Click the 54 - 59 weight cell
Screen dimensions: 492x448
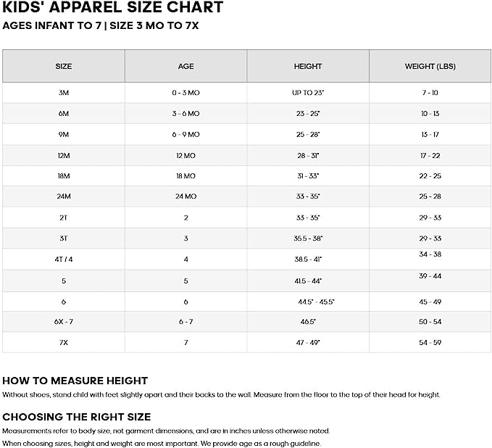[x=430, y=342]
